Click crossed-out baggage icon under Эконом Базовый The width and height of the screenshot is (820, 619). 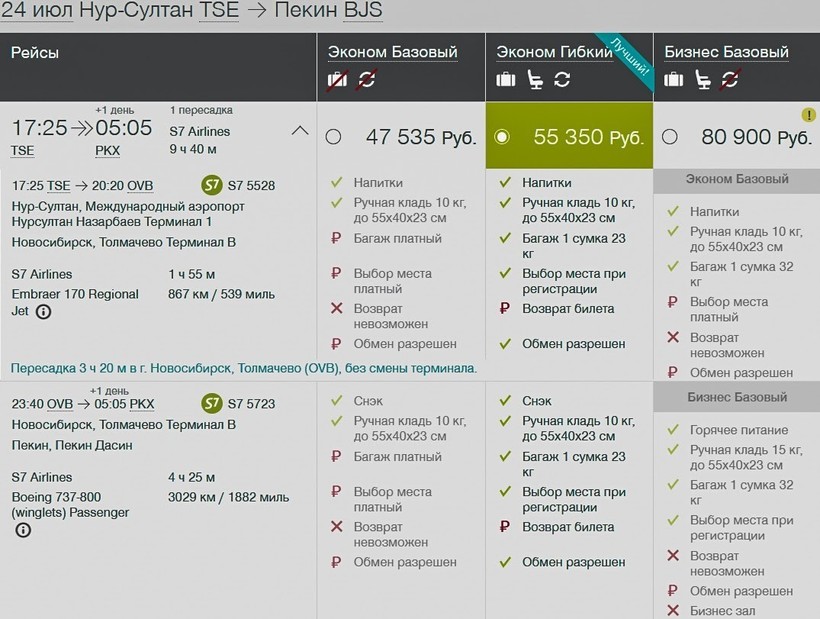coord(337,79)
